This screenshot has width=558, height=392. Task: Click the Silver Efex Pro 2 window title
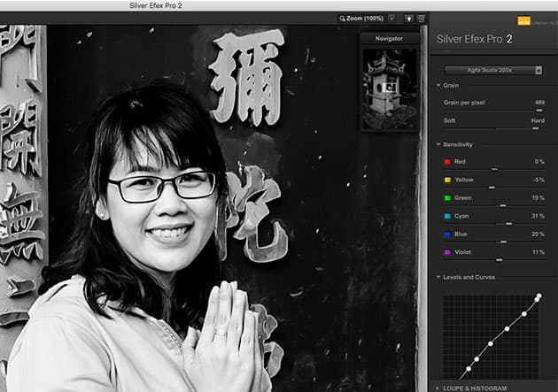coord(156,5)
